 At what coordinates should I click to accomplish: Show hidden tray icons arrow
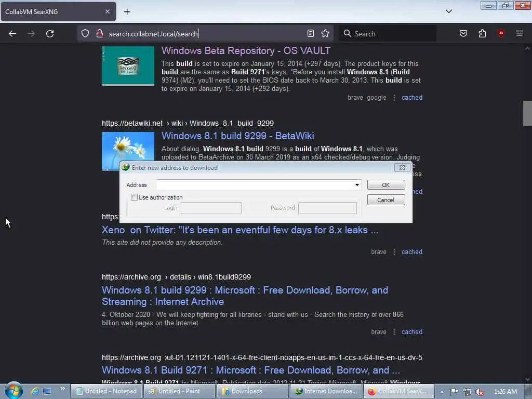[x=442, y=392]
